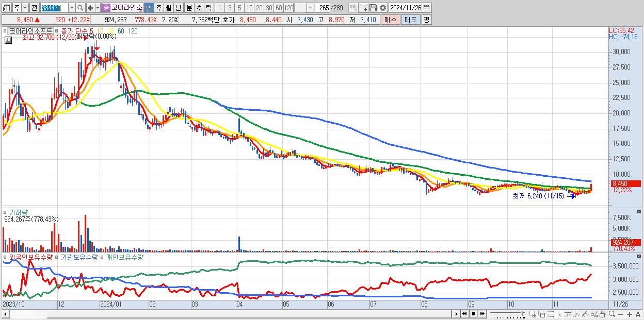This screenshot has height=320, width=644.
Task: Click the window layout icon at top-left
Action: click(7, 8)
